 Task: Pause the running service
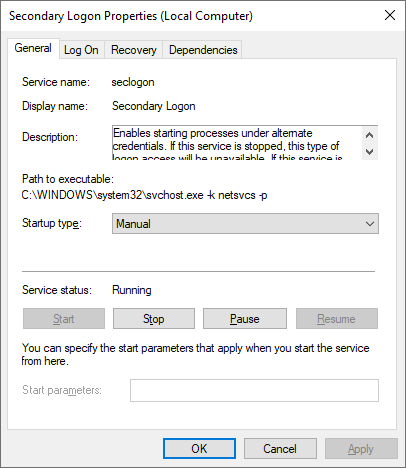(245, 319)
